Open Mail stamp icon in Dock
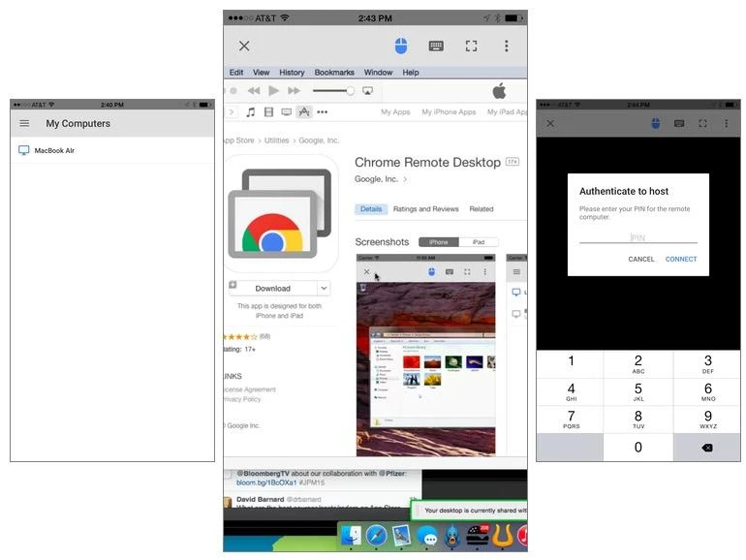Screen dimensions: 746x560 pos(401,536)
